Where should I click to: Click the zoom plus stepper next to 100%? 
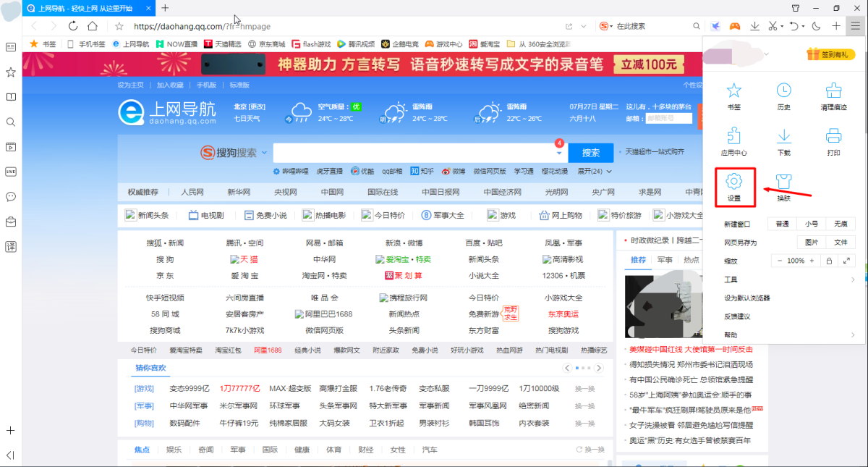(x=812, y=261)
